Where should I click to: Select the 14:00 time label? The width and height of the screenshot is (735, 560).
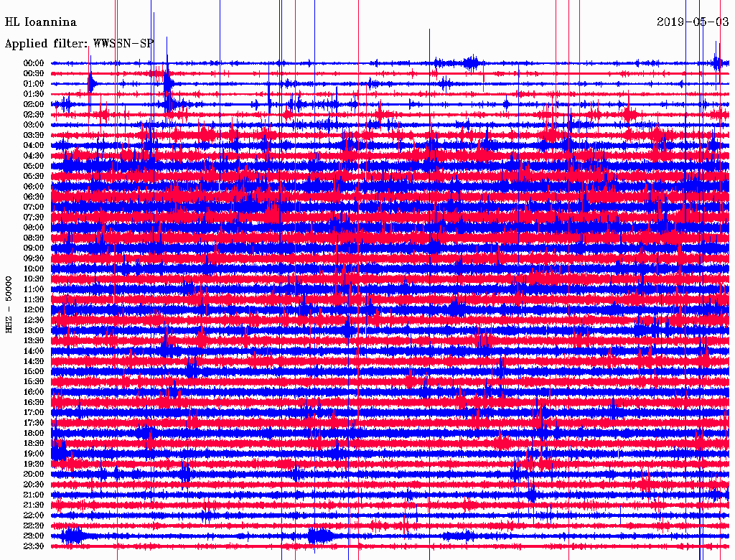coord(34,351)
